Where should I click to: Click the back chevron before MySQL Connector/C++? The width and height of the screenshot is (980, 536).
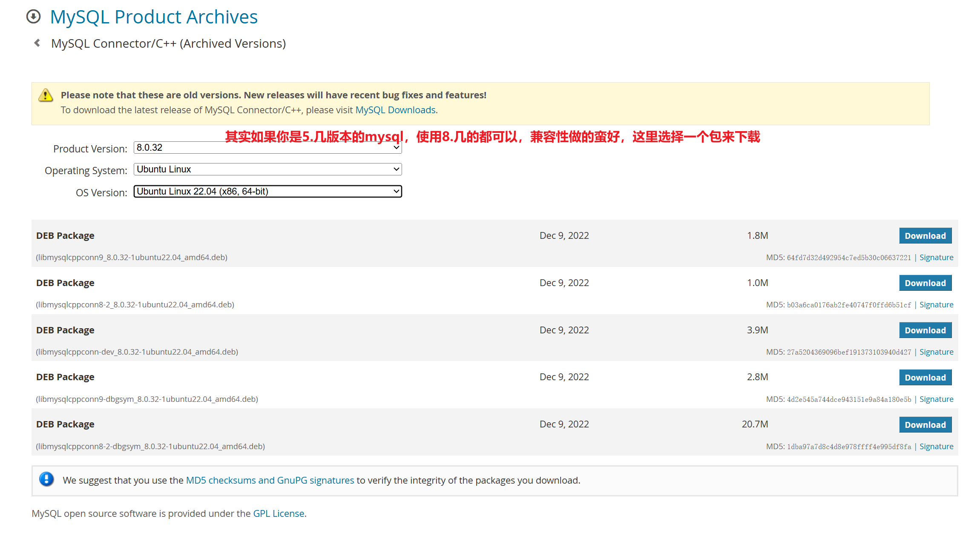37,43
